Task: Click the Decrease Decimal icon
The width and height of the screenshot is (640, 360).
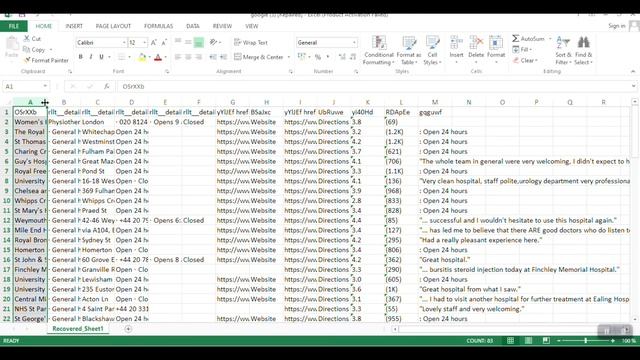Action: coord(353,57)
